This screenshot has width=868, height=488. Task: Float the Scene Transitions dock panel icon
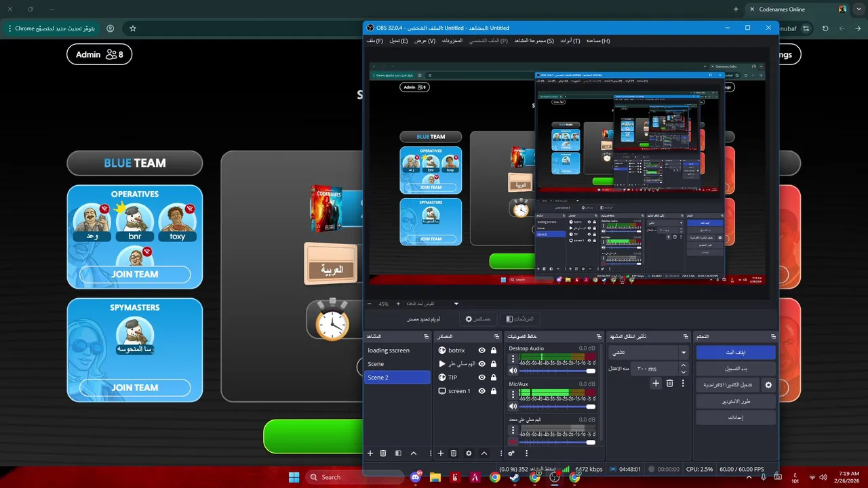686,336
